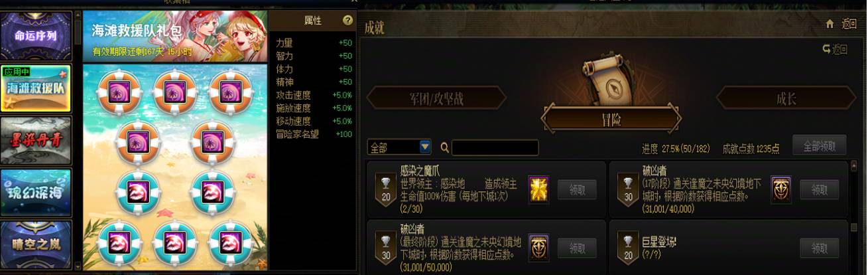Switch to the 成长 category tab

[786, 99]
